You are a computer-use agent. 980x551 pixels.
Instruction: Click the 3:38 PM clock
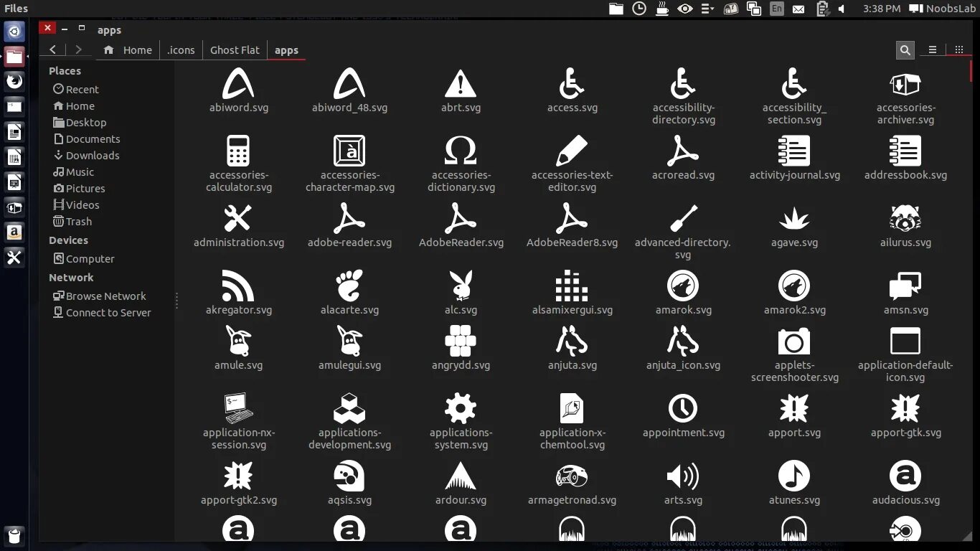point(882,9)
